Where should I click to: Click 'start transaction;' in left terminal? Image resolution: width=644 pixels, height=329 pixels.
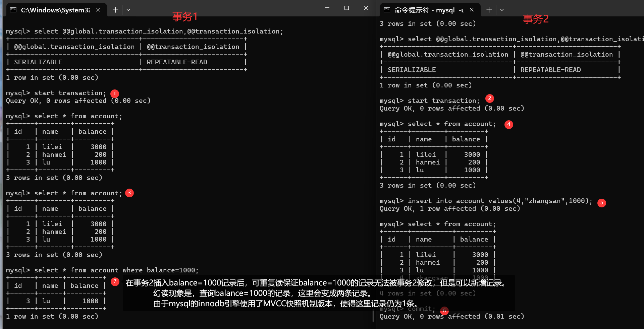pyautogui.click(x=70, y=93)
